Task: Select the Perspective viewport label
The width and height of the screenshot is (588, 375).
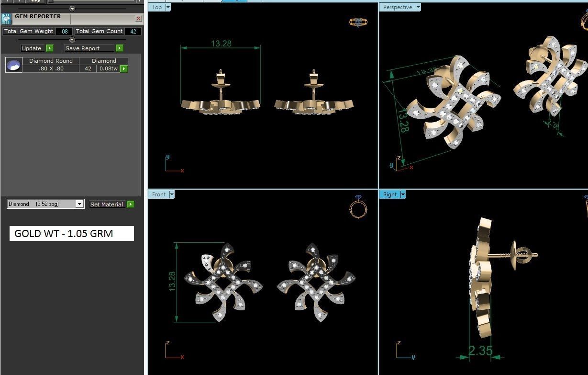Action: (397, 7)
